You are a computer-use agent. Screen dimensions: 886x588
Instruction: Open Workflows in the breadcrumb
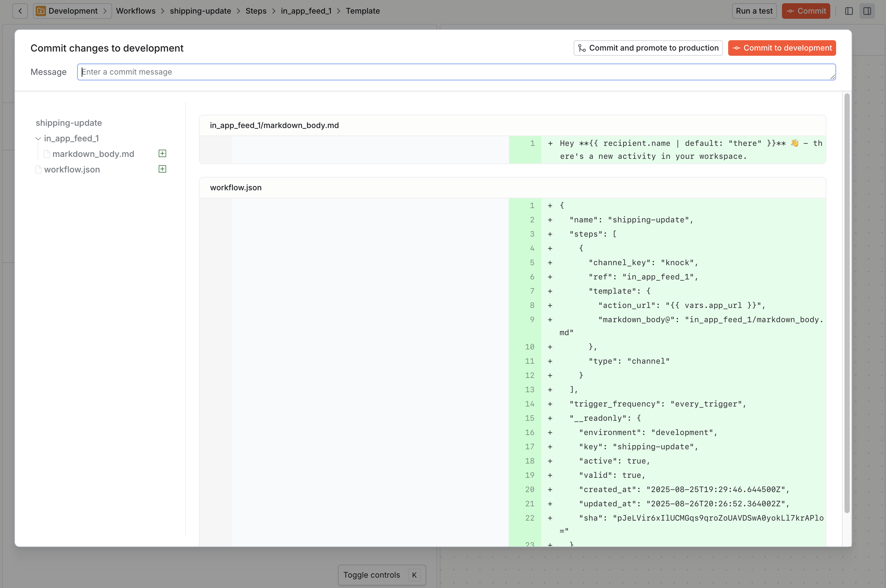pyautogui.click(x=135, y=11)
